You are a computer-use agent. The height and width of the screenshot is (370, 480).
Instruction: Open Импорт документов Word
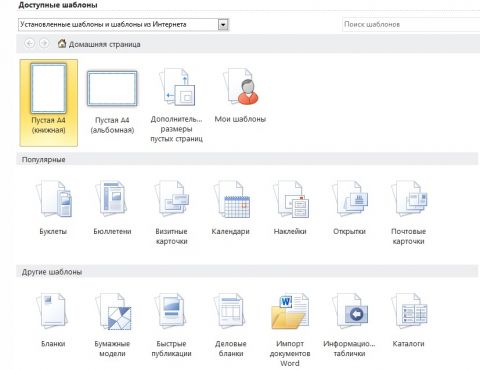coord(290,330)
